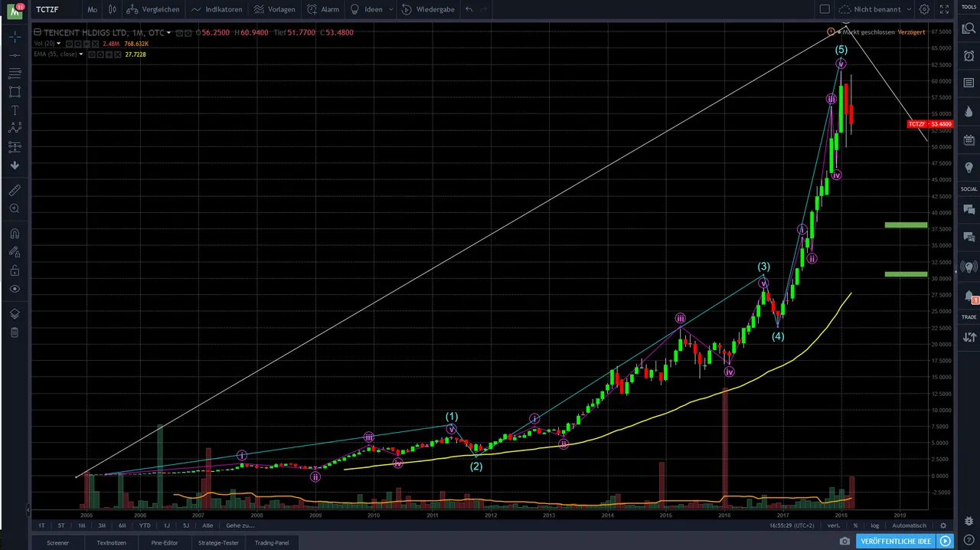
Task: Open the private messages panel
Action: click(969, 237)
